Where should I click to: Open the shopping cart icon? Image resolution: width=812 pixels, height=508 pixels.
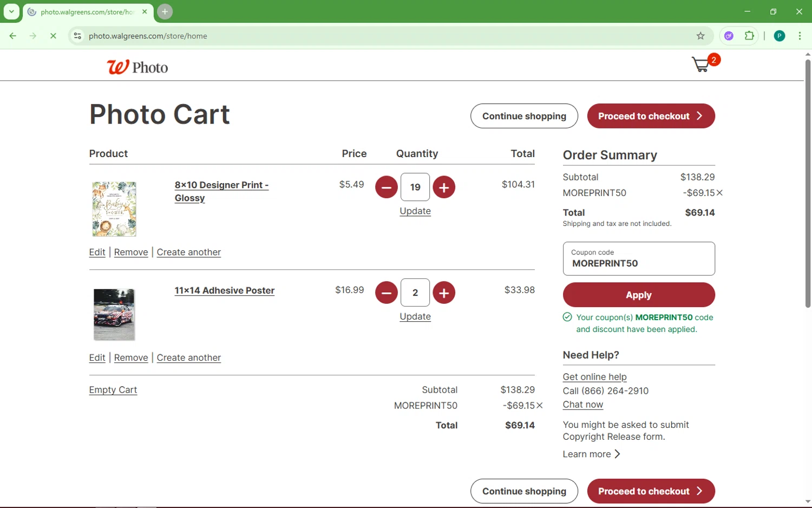(x=706, y=64)
